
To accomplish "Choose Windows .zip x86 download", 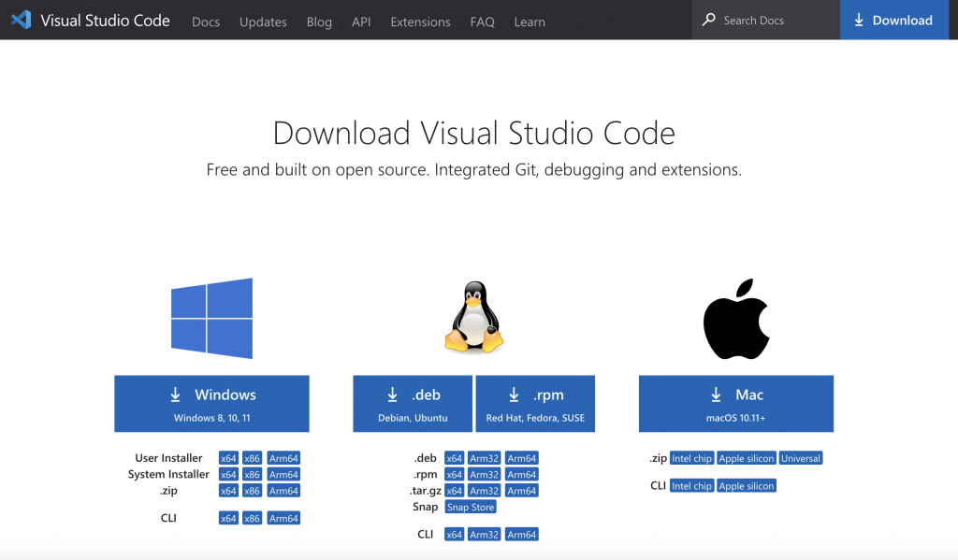I will (x=252, y=491).
